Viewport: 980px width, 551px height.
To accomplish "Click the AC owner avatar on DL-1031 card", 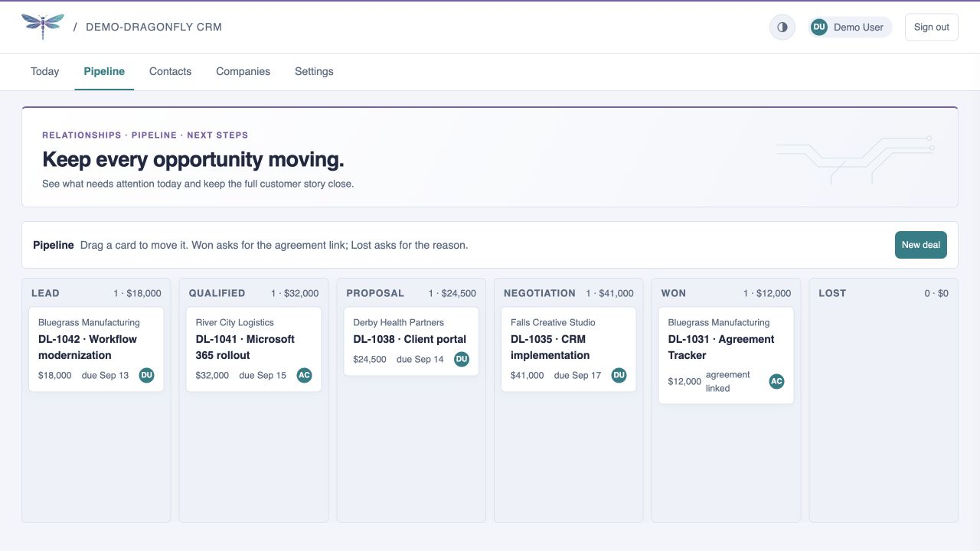I will coord(776,381).
